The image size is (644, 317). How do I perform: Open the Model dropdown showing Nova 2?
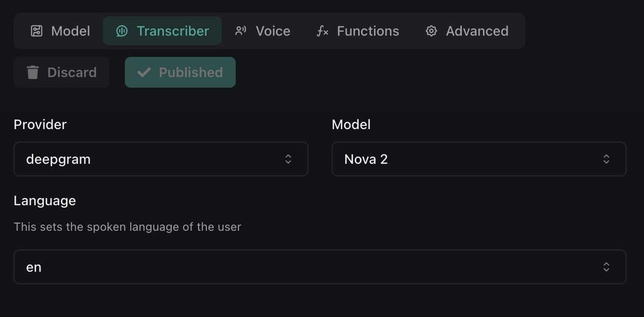[479, 159]
